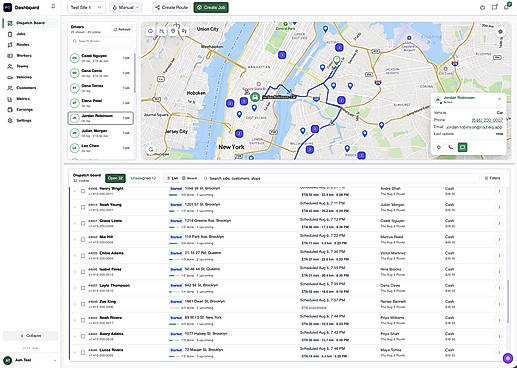Viewport: 517px width, 368px height.
Task: Select the Unassigned 12 tab
Action: pos(143,178)
